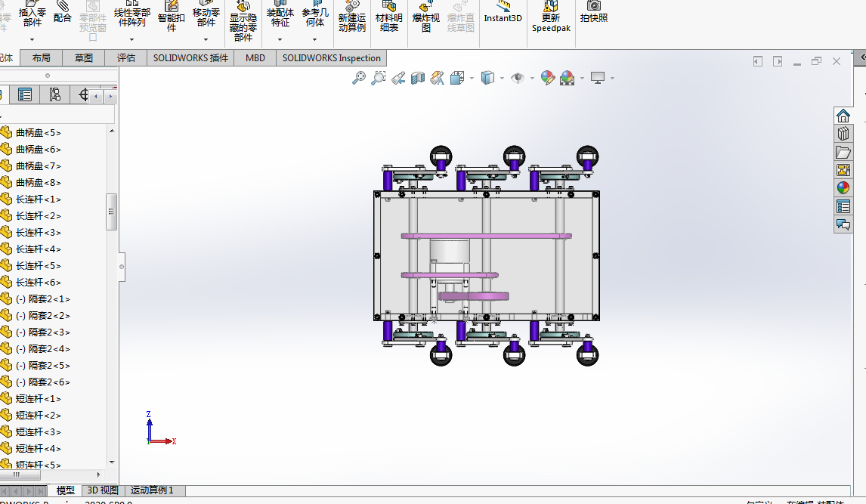The image size is (866, 504).
Task: Expand the 装配体特征 dropdown arrow
Action: (x=280, y=39)
